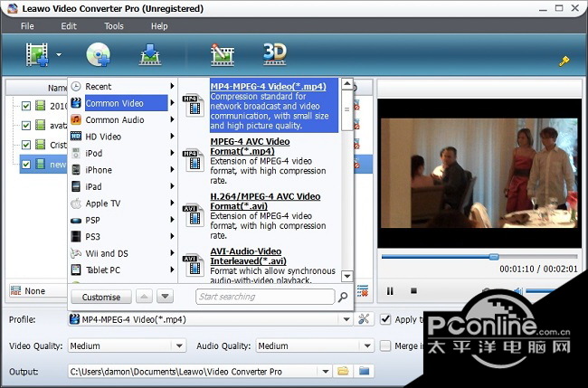Enable the Merge into one checkbox
588x388 pixels.
point(385,345)
